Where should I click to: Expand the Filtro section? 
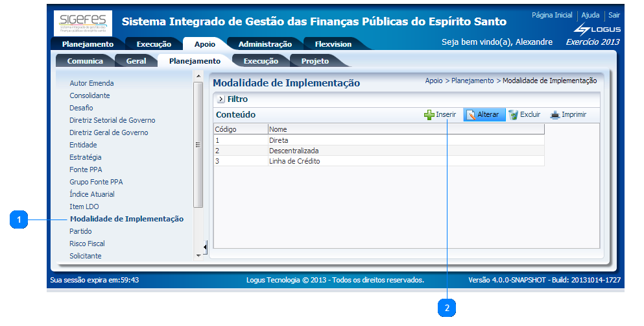[221, 99]
